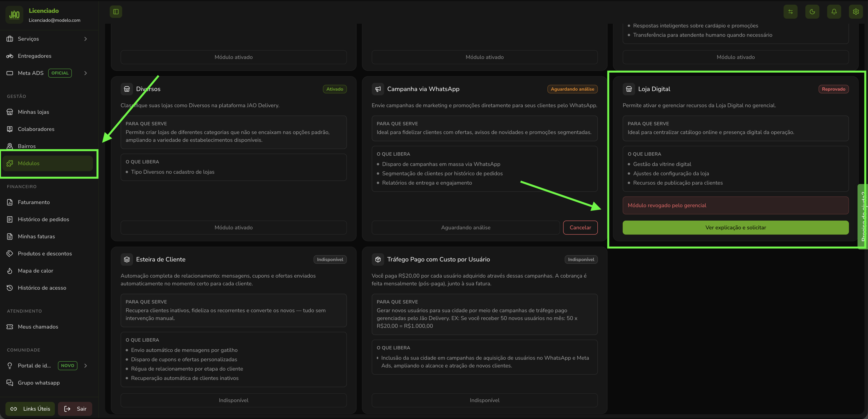Screen dimensions: 868x419
Task: Cancel the WhatsApp campaign request
Action: click(x=580, y=228)
